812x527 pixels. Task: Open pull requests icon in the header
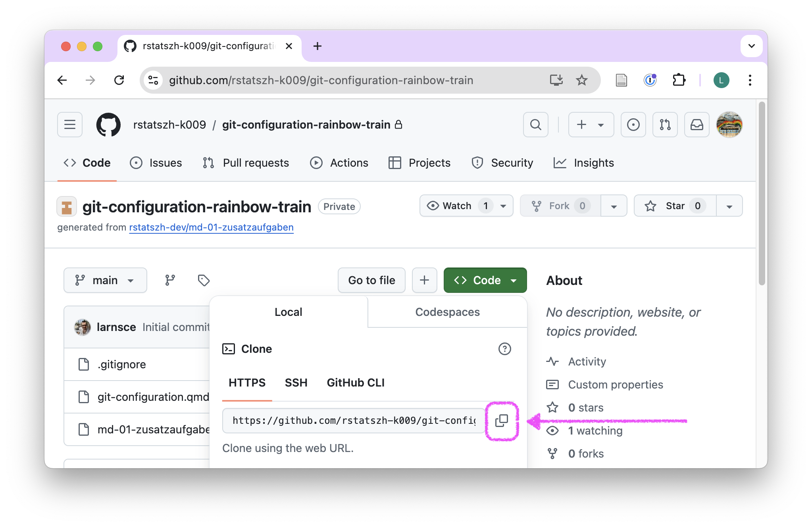click(x=665, y=125)
